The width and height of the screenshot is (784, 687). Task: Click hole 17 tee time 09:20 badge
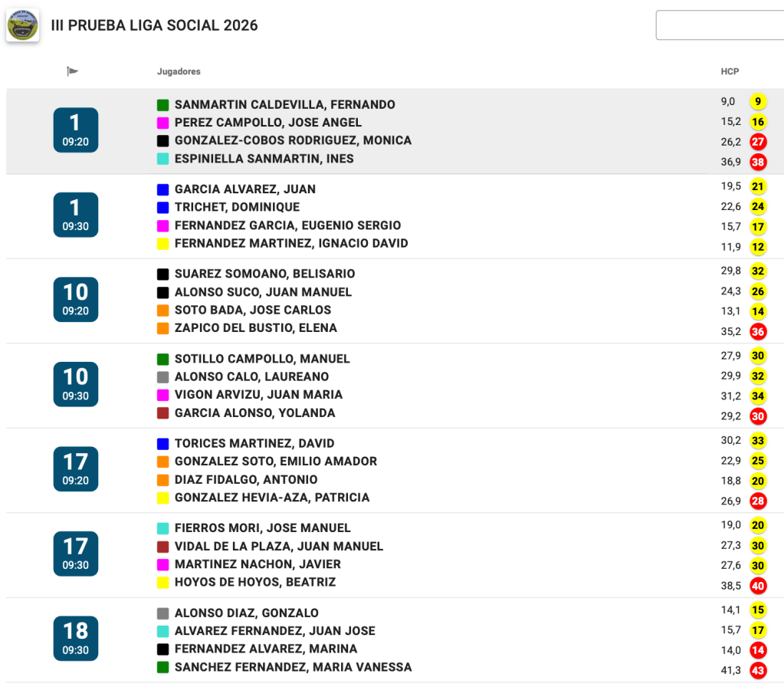(75, 468)
